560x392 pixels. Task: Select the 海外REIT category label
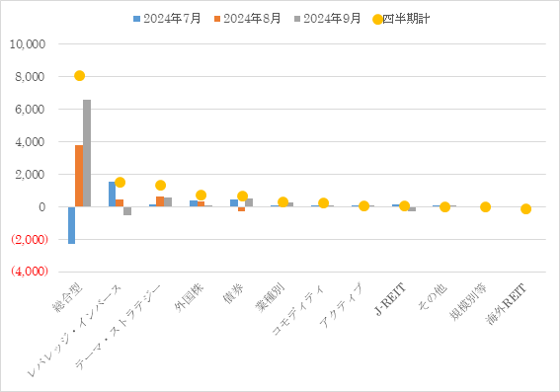[x=507, y=303]
